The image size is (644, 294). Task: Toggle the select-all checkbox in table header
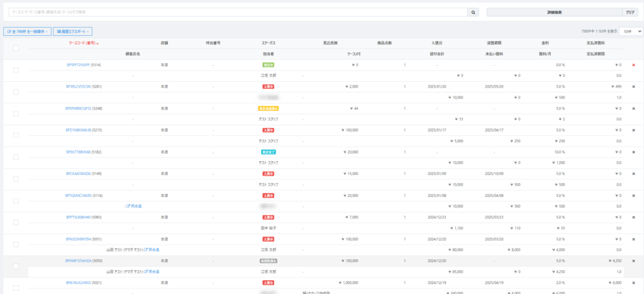click(x=16, y=48)
